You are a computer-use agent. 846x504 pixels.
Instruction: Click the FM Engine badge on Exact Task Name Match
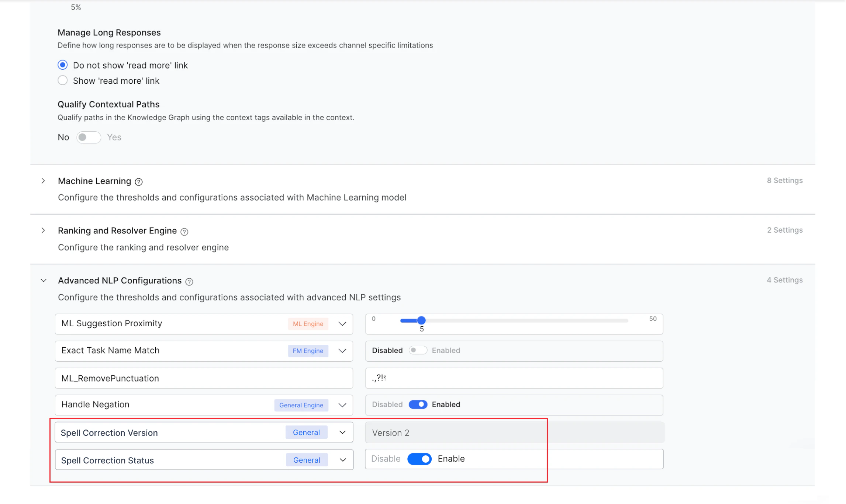pos(308,351)
